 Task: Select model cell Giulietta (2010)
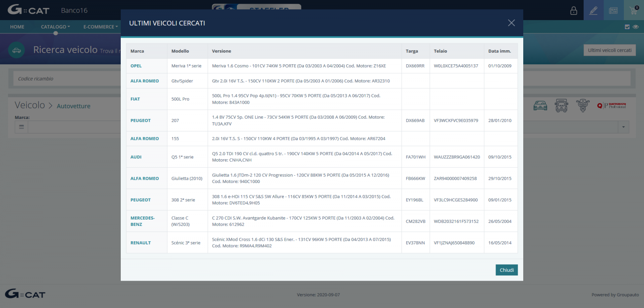tap(187, 179)
